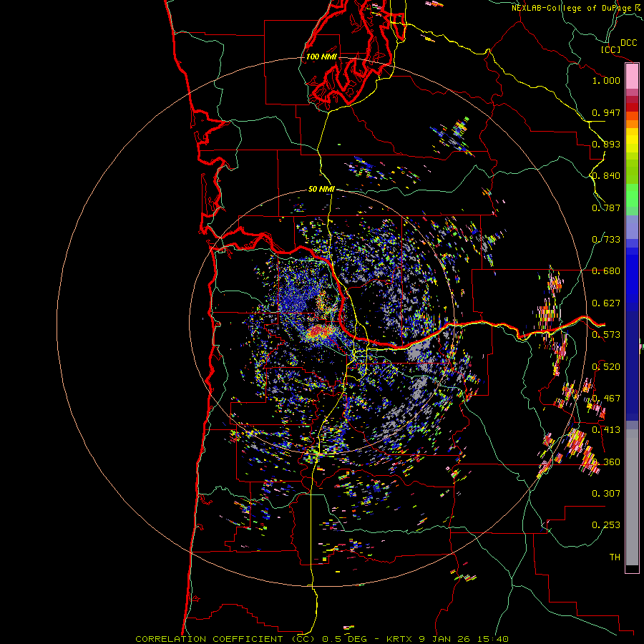Select the 0.627 scale label

(x=606, y=303)
